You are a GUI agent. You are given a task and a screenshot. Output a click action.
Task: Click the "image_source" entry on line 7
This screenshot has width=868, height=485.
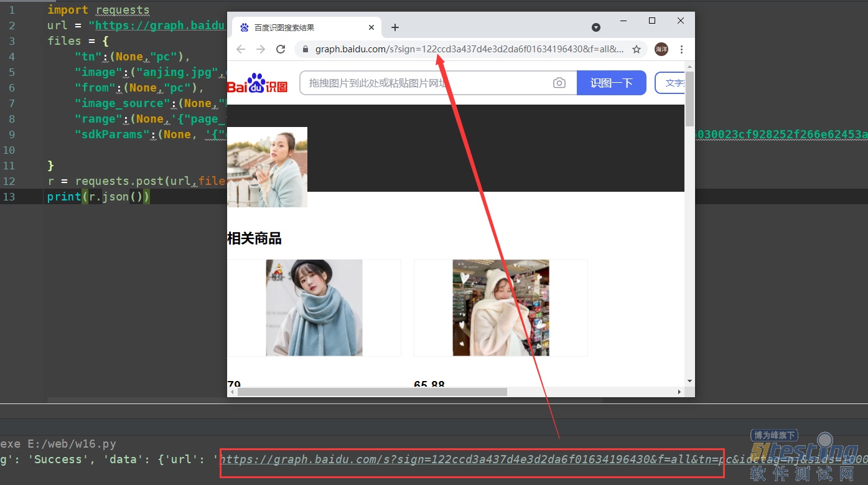pyautogui.click(x=151, y=103)
